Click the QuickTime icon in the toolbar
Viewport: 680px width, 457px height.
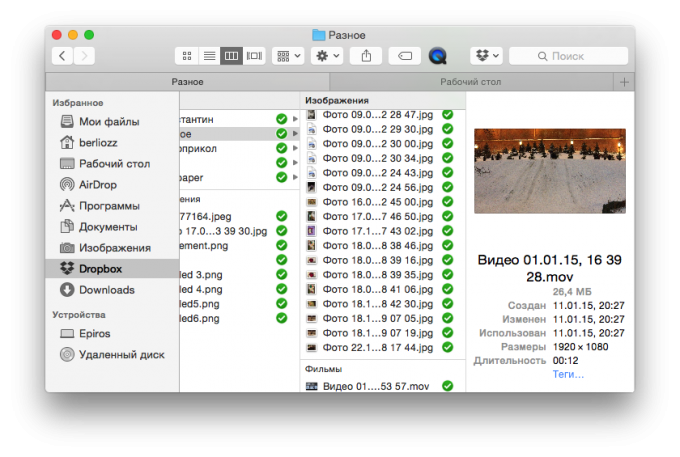pyautogui.click(x=437, y=56)
